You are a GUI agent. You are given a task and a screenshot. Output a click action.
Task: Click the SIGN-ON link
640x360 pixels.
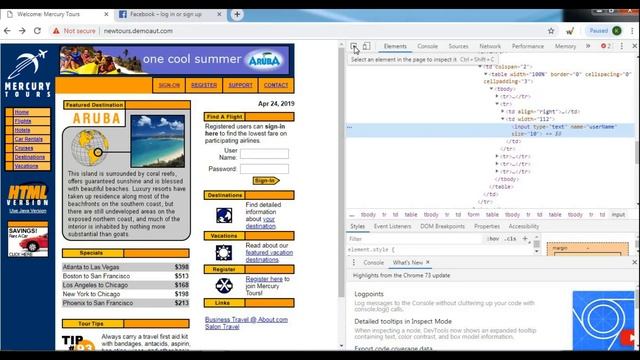pyautogui.click(x=169, y=85)
